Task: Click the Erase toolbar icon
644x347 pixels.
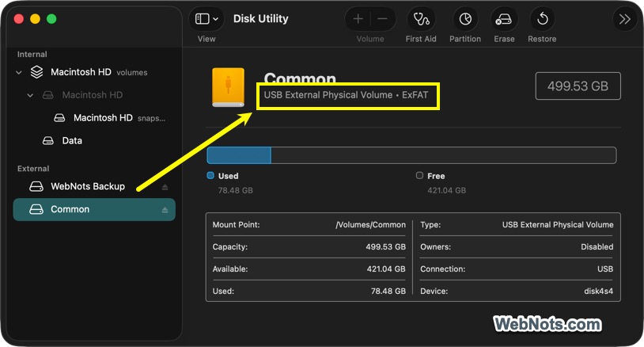Action: (504, 19)
